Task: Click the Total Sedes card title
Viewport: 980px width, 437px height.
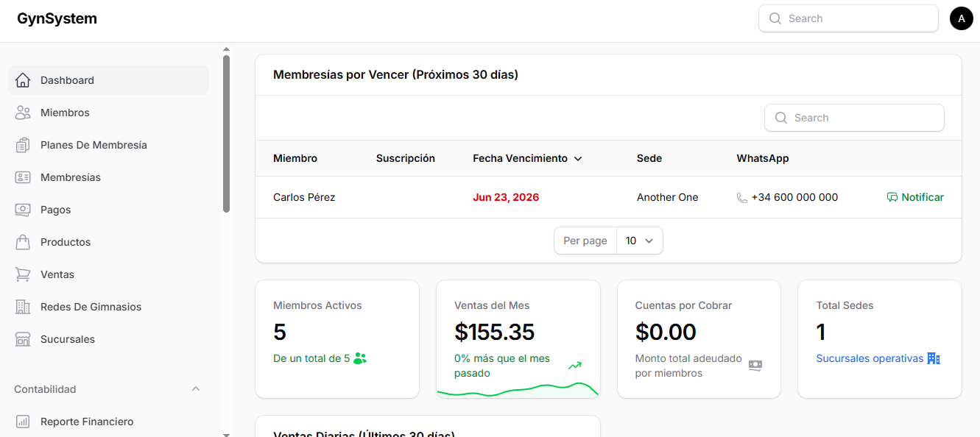Action: [845, 305]
